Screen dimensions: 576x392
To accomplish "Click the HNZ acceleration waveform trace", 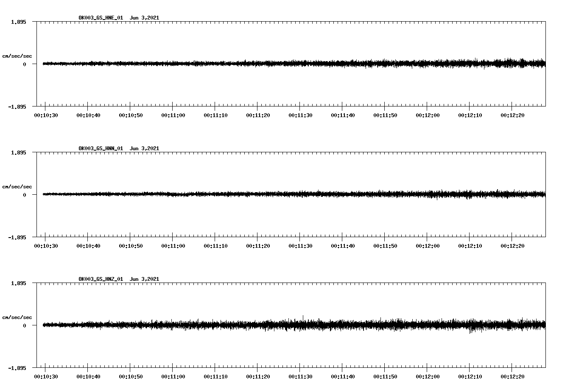I will pyautogui.click(x=294, y=325).
